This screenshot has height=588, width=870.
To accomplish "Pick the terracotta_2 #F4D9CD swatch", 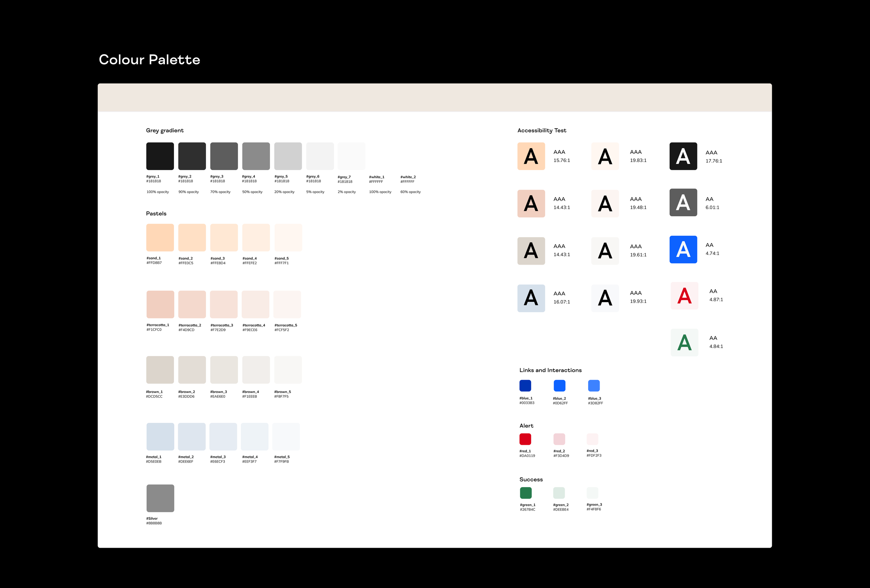I will [192, 305].
